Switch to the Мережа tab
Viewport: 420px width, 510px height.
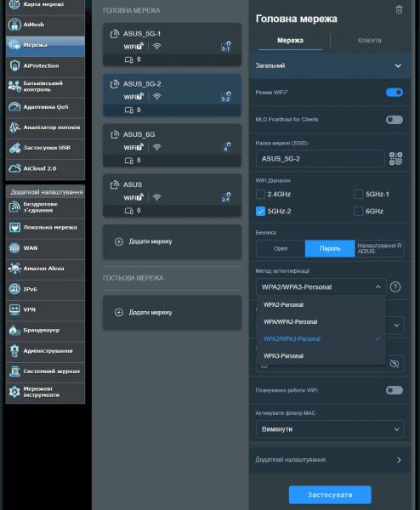(x=290, y=40)
